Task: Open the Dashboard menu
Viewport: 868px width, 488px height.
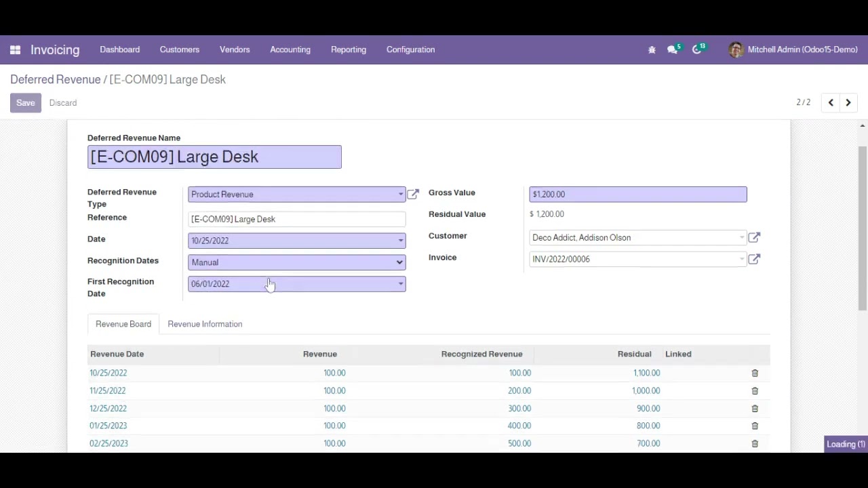Action: pos(119,49)
